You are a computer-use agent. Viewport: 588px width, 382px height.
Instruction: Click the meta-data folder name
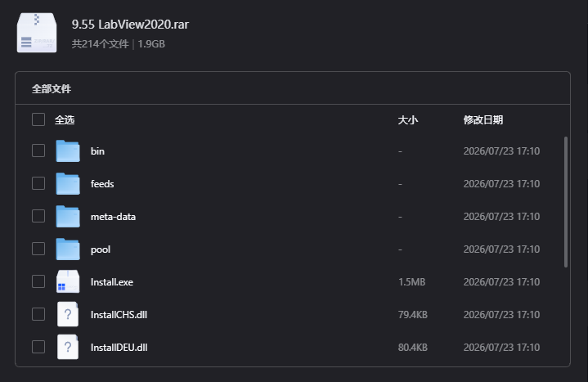click(x=113, y=217)
